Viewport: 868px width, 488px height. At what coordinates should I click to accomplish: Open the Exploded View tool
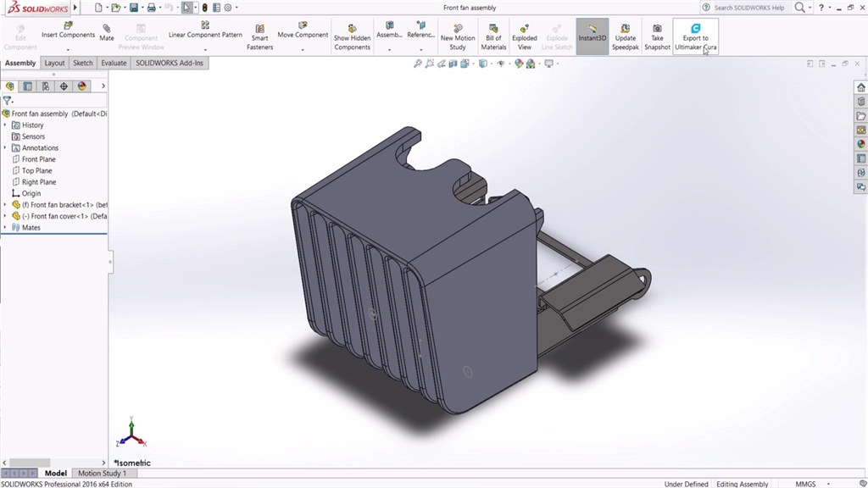[x=524, y=37]
